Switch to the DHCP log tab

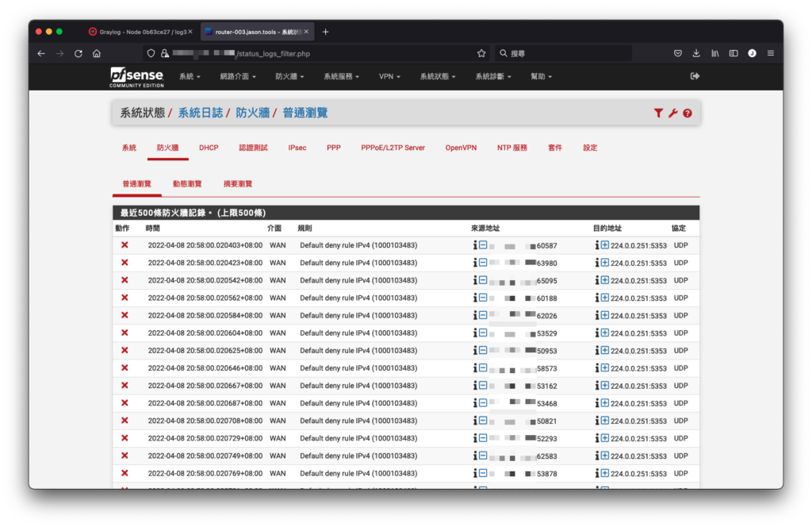209,148
